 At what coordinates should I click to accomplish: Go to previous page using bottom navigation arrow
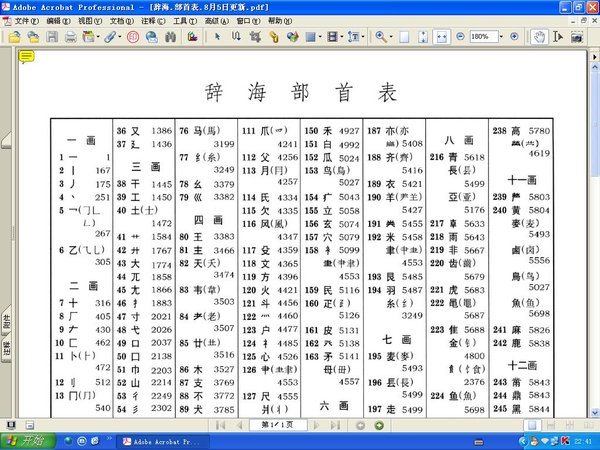[x=239, y=425]
